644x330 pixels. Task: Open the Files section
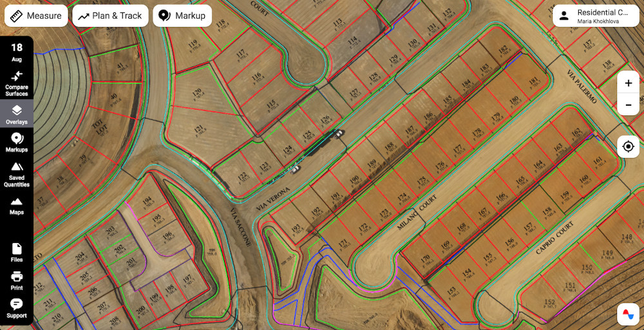click(x=17, y=253)
